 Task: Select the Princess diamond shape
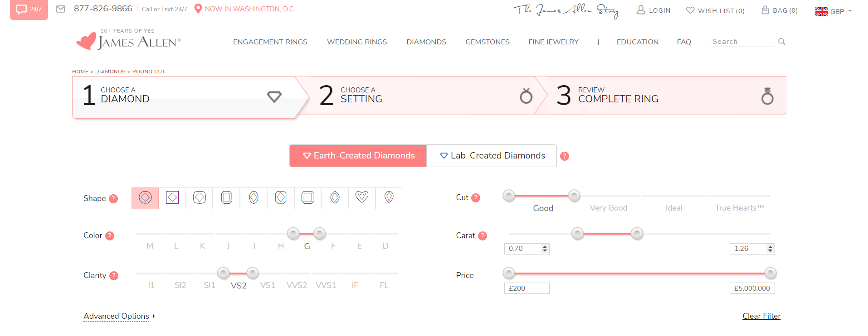pos(172,198)
